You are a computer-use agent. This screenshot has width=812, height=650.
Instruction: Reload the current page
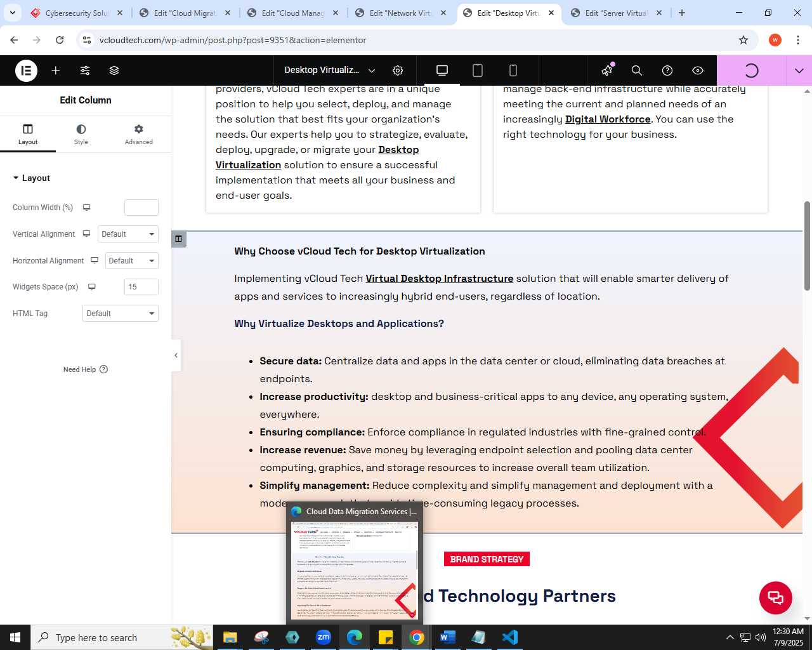point(60,40)
